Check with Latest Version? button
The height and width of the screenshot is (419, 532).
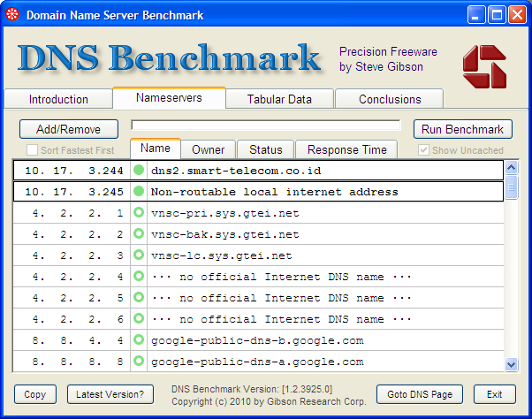click(x=110, y=394)
